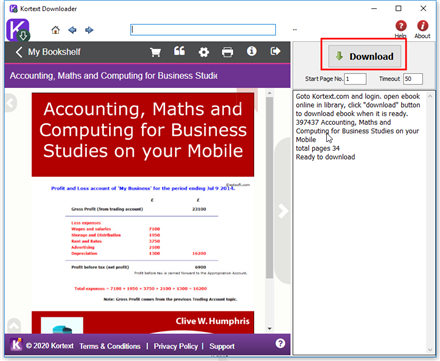Click the book title header text
Viewport: 440px width, 361px height.
pyautogui.click(x=114, y=76)
